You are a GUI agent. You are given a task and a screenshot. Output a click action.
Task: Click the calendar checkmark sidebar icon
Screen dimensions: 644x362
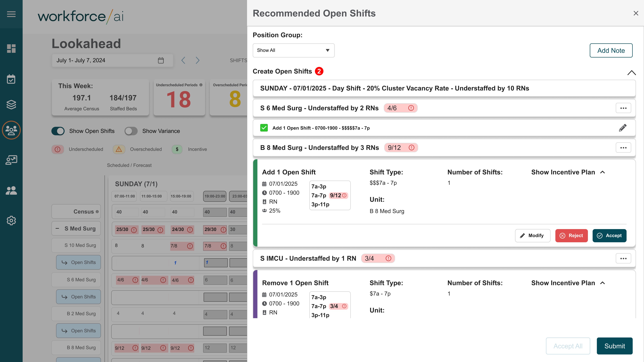click(11, 79)
